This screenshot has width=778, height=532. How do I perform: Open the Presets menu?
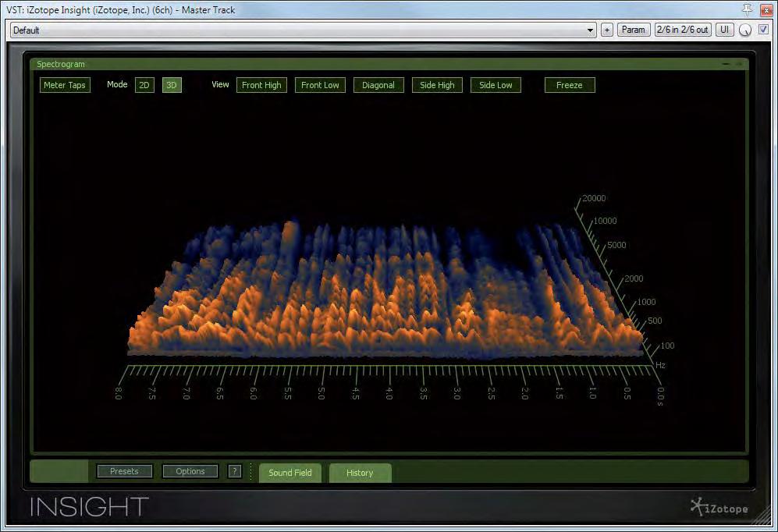click(x=125, y=471)
